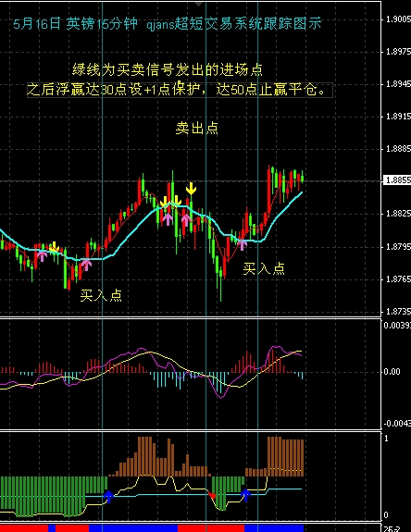This screenshot has height=532, width=411.
Task: Click the 1.9005 price axis label
Action: [x=398, y=19]
